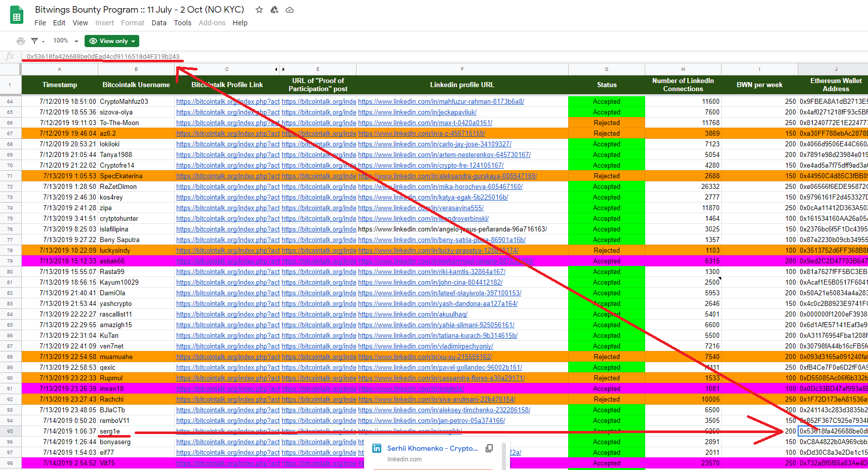Click the add to Drive icon
Viewport: 868px width, 470px height.
[x=274, y=10]
